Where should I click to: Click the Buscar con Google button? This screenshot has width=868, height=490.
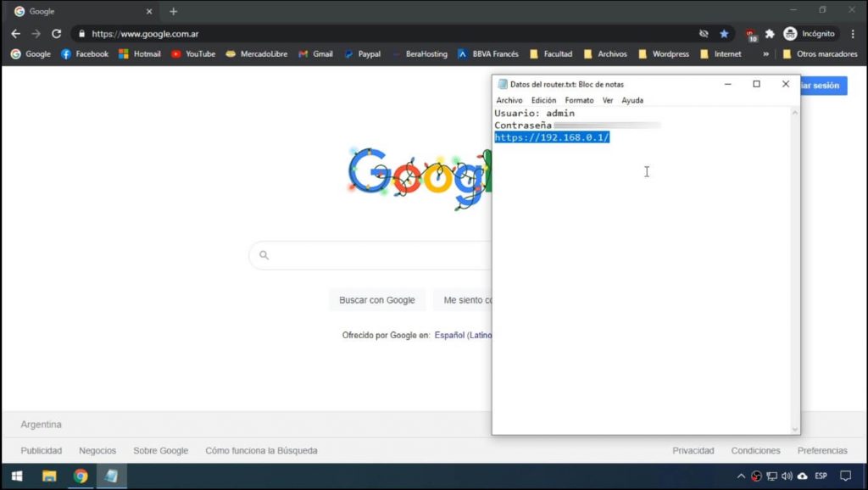(x=376, y=299)
